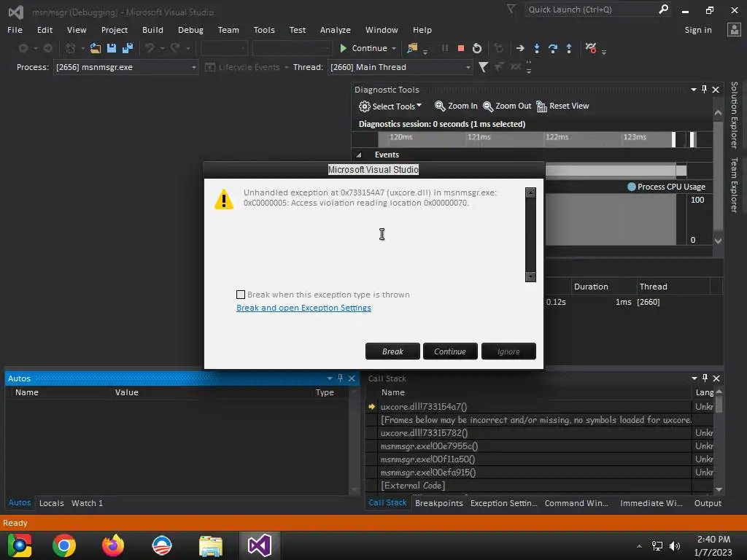The width and height of the screenshot is (747, 560).
Task: Click the exception message scrollbar down arrow
Action: coord(530,276)
